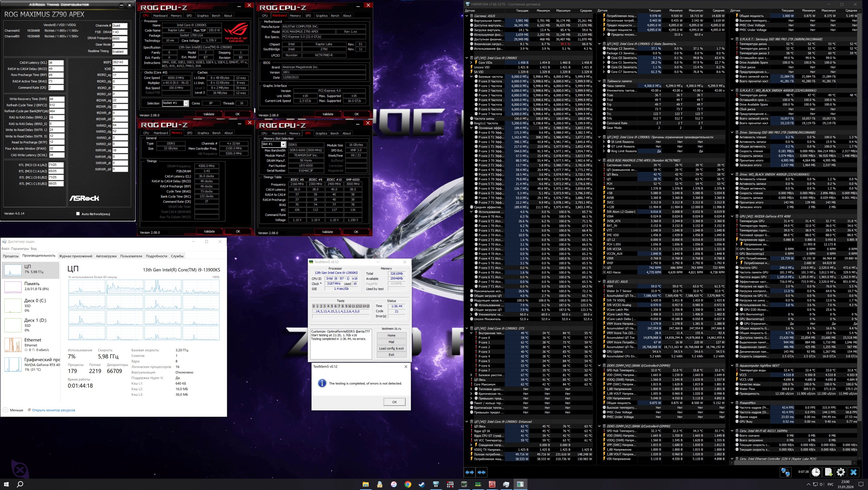Open HWiNFO remote network monitors icon
Screen dimensions: 868x490
(785, 472)
